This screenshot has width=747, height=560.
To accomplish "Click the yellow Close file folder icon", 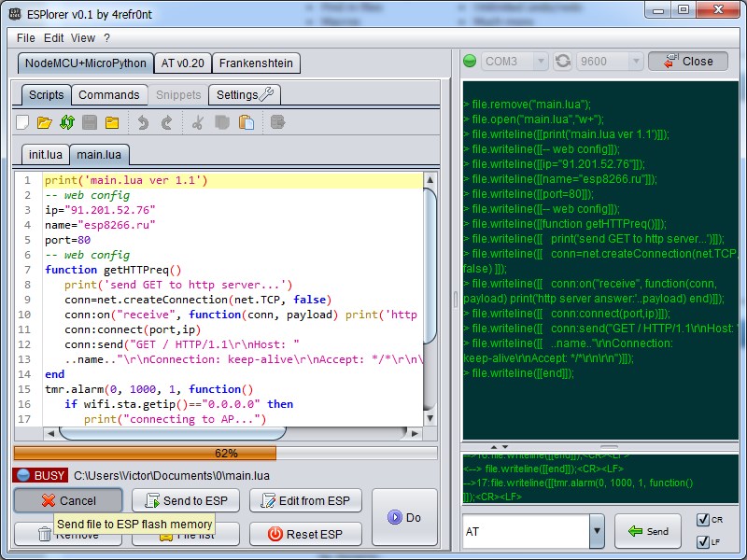I will 112,122.
